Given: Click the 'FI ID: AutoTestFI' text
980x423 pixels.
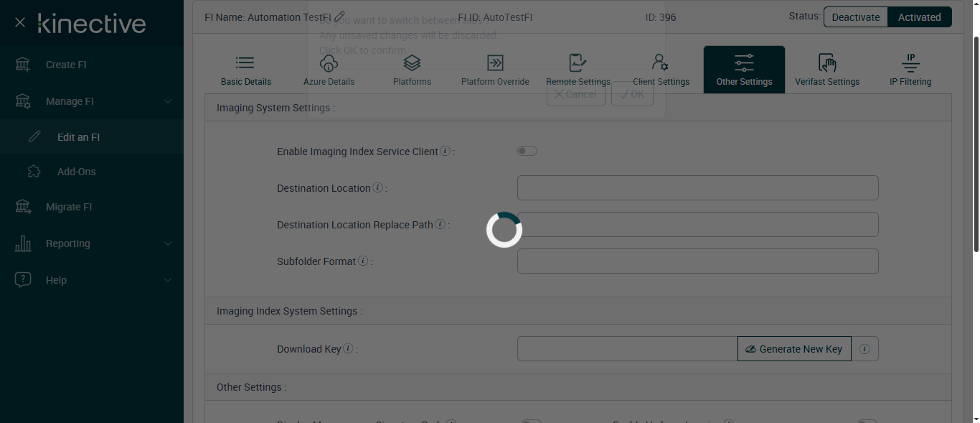Looking at the screenshot, I should [x=495, y=17].
